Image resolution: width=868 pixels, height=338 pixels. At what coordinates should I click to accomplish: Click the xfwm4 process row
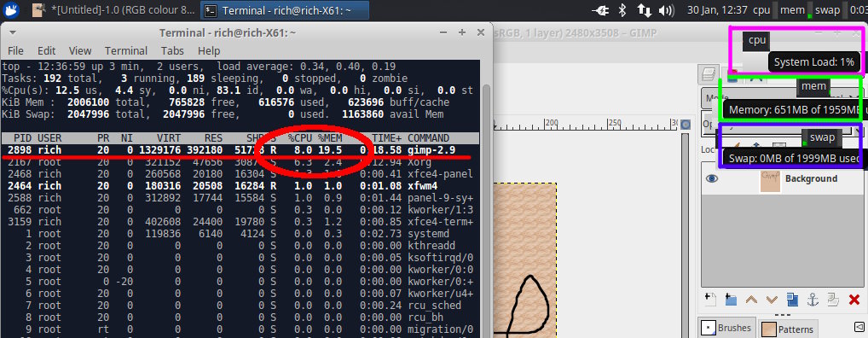pos(240,186)
